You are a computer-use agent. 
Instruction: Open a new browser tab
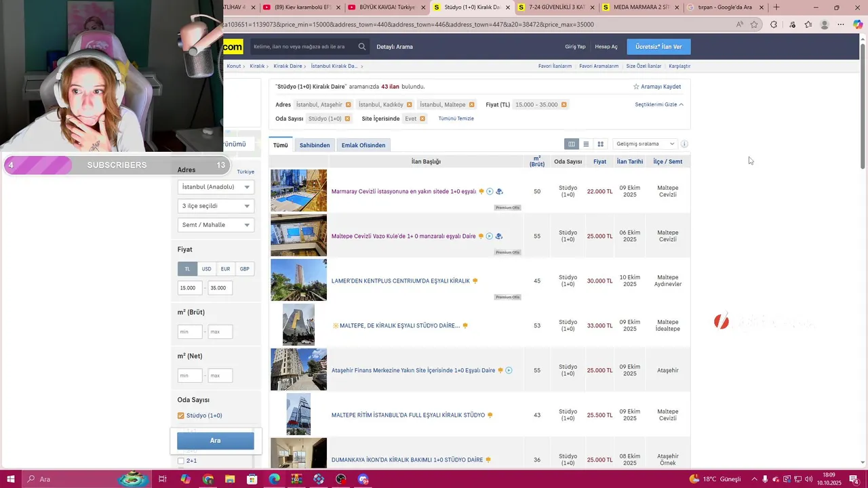776,7
